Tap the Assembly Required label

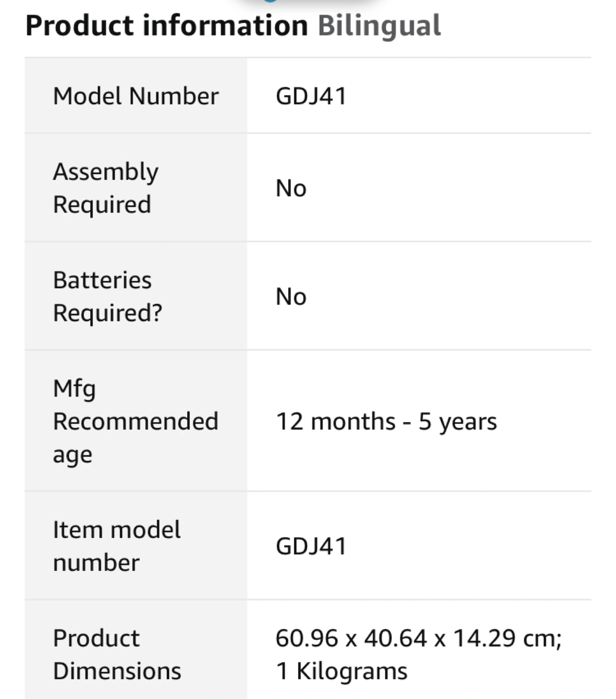pos(106,188)
